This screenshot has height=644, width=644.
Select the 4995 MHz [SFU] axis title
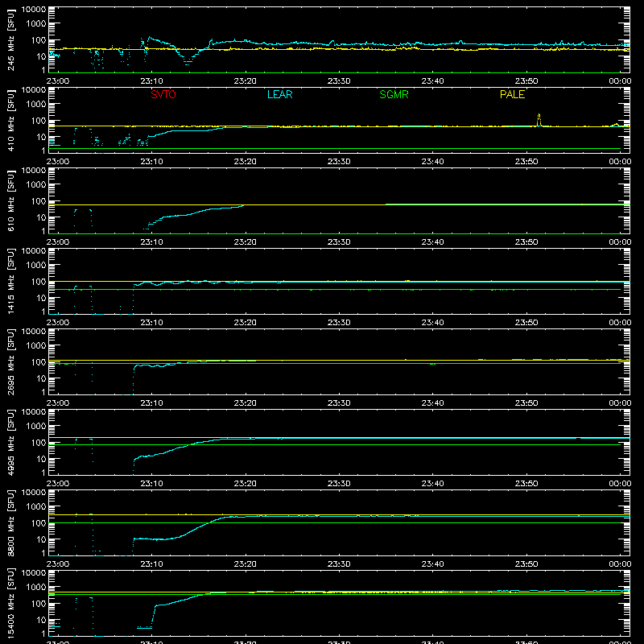click(x=10, y=443)
